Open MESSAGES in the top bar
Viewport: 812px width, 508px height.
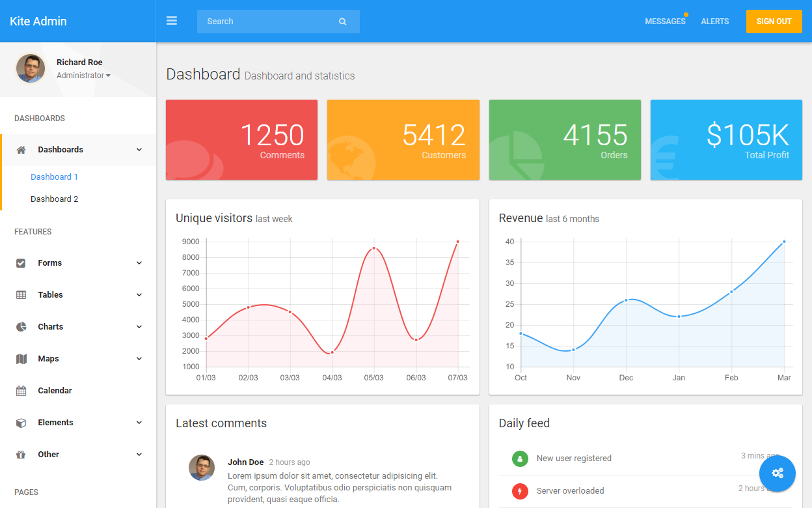[665, 21]
